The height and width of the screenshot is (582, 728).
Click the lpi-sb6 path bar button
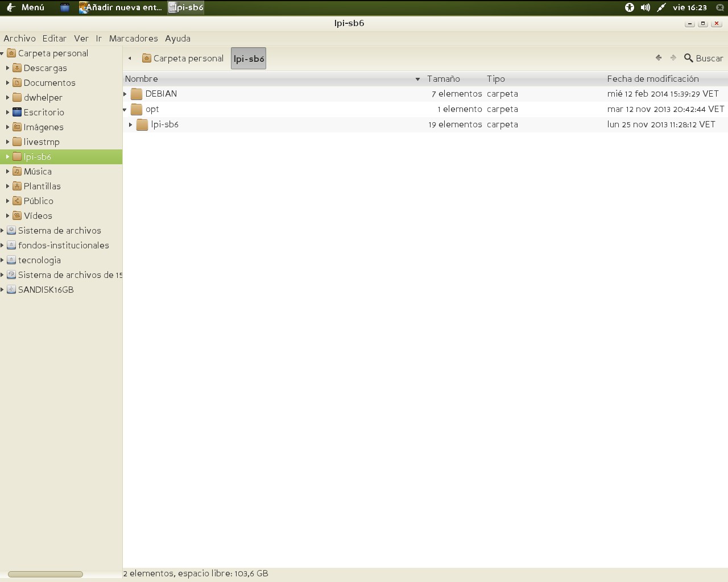coord(249,59)
